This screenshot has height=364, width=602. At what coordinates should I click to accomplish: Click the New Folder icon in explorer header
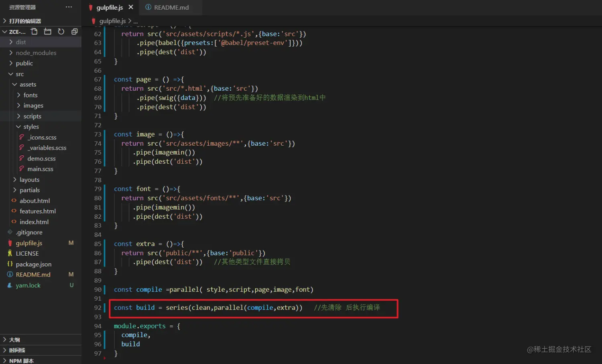pos(48,31)
